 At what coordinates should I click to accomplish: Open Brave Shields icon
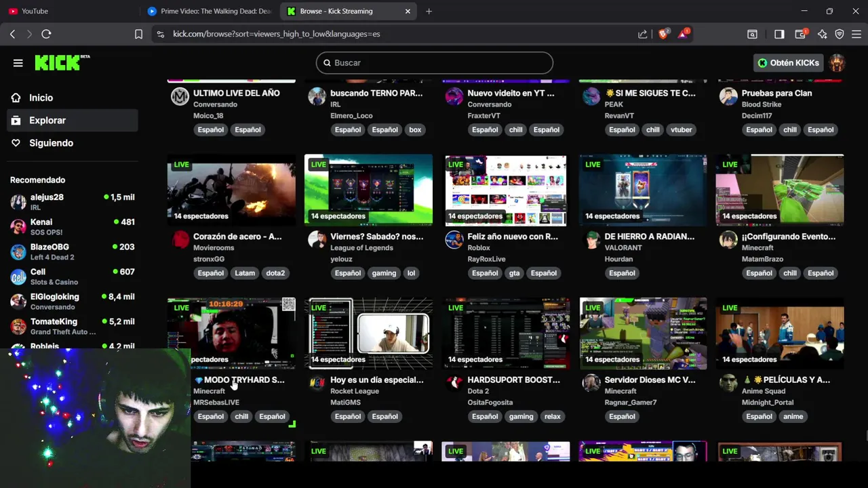pyautogui.click(x=663, y=34)
